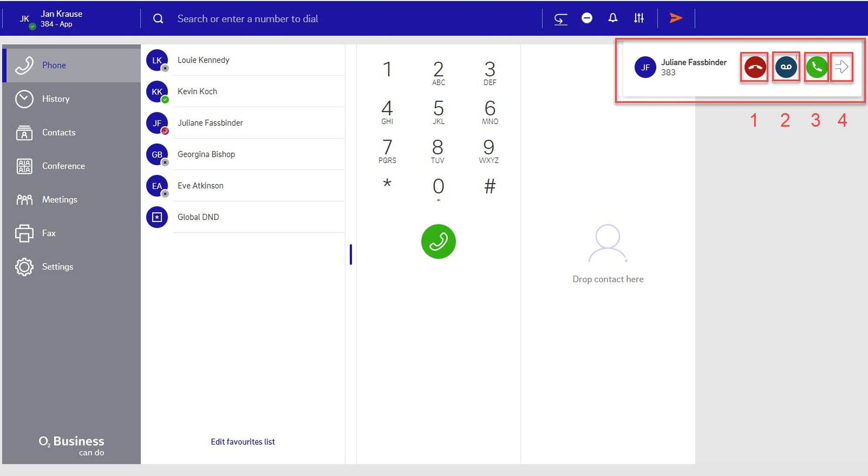Image resolution: width=868 pixels, height=476 pixels.
Task: Focus the search or dial number field
Action: click(247, 19)
